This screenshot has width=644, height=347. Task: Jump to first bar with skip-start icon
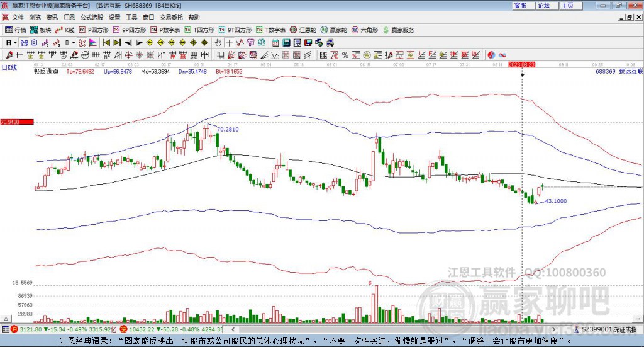pyautogui.click(x=106, y=43)
